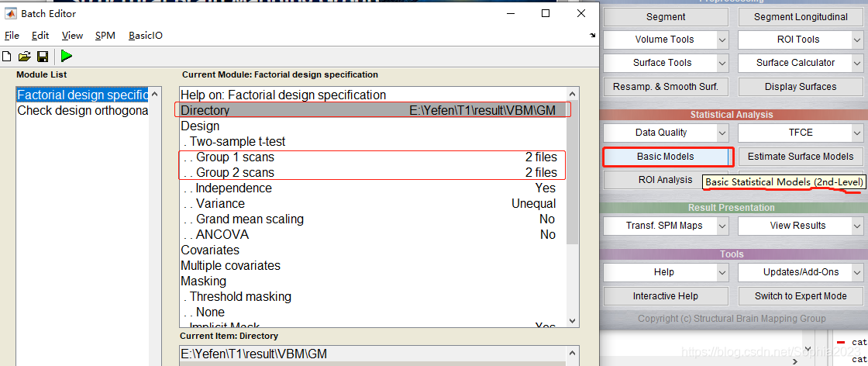Click the New Batch toolbar icon
Image resolution: width=868 pixels, height=366 pixels.
coord(7,56)
